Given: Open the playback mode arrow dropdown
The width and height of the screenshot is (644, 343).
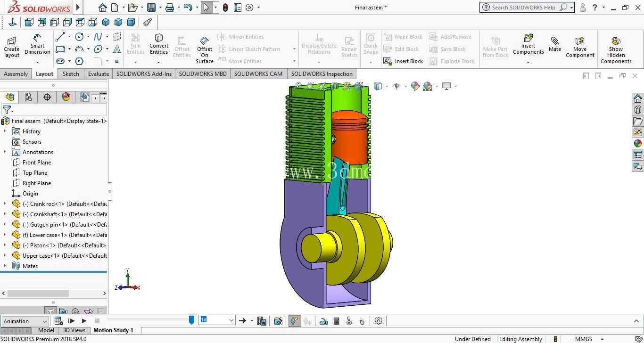Looking at the screenshot, I should 251,321.
